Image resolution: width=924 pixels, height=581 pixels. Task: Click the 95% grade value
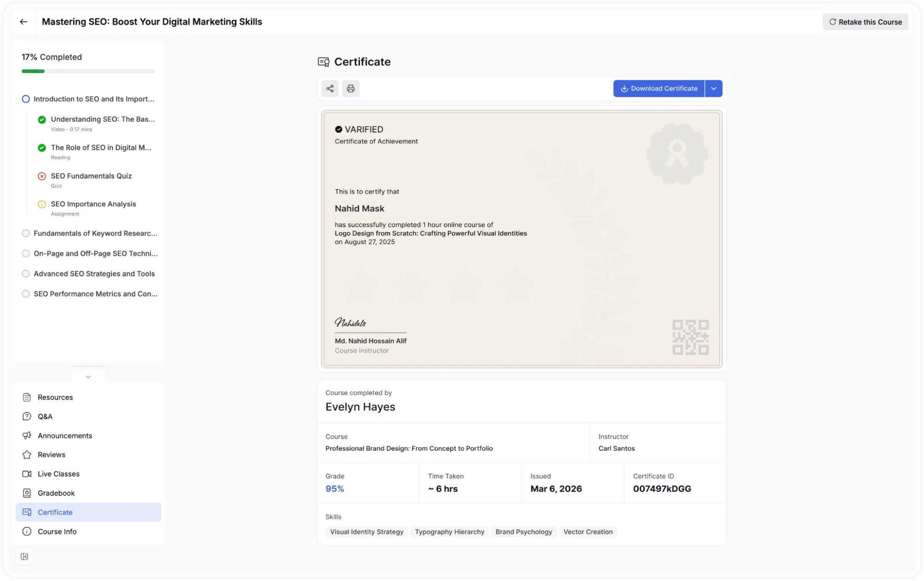point(335,489)
